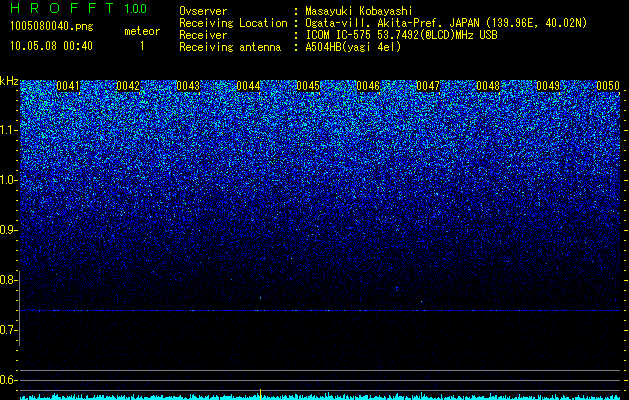Click the 0050 time marker
The height and width of the screenshot is (400, 629).
pyautogui.click(x=608, y=86)
